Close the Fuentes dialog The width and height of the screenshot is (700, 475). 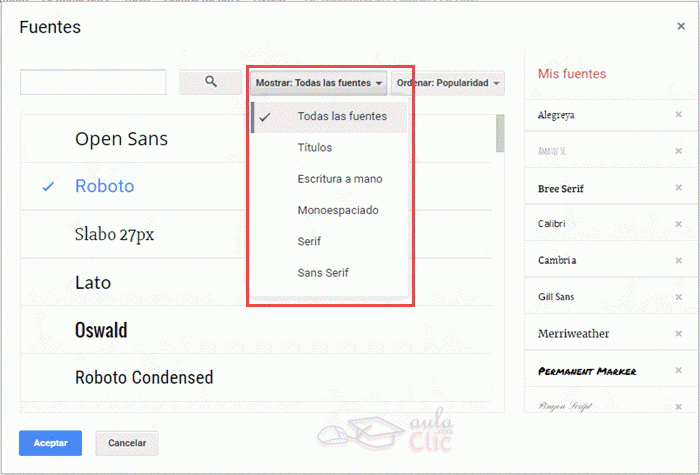point(681,27)
